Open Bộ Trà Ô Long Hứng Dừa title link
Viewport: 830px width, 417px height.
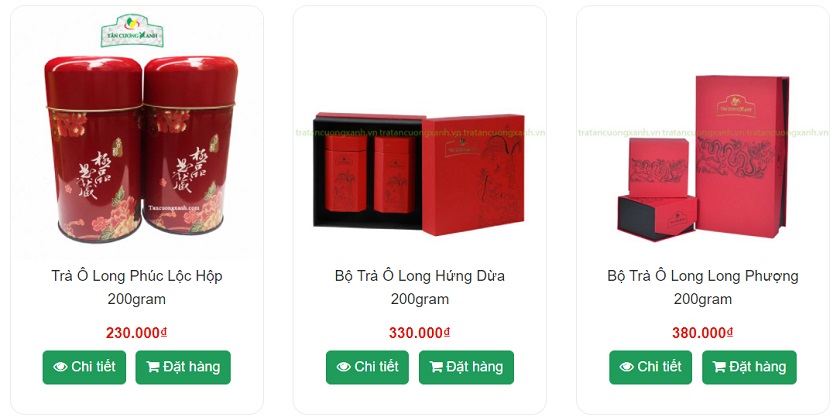[x=420, y=287]
